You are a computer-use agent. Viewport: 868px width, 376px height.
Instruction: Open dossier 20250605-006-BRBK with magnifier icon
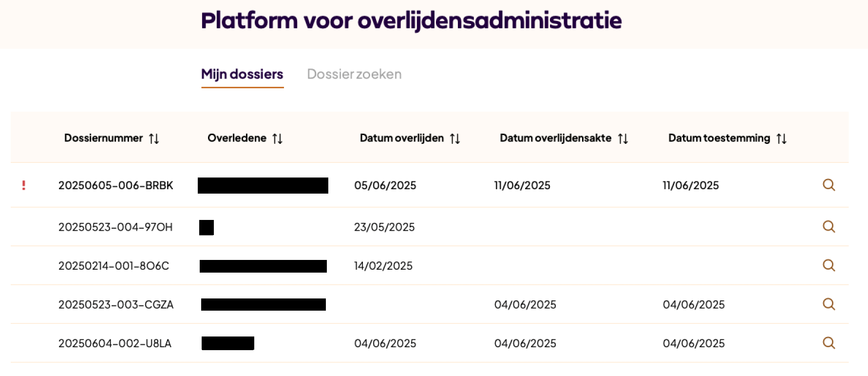[x=829, y=185]
